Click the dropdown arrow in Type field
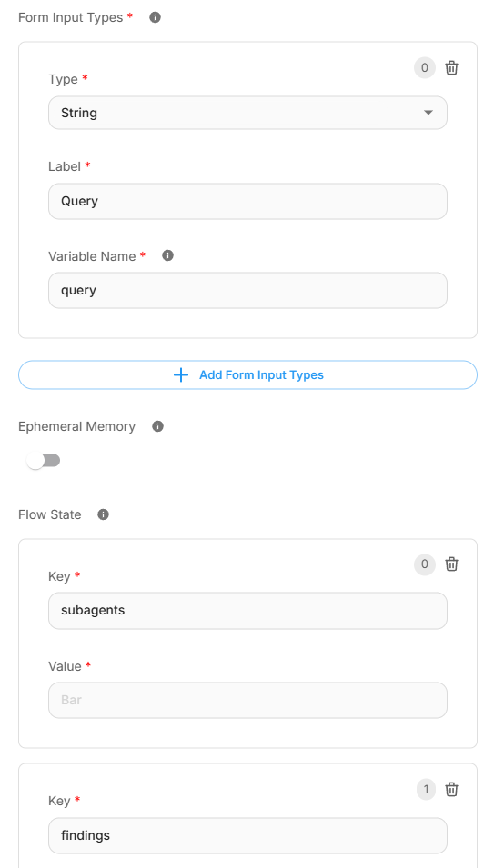 428,113
